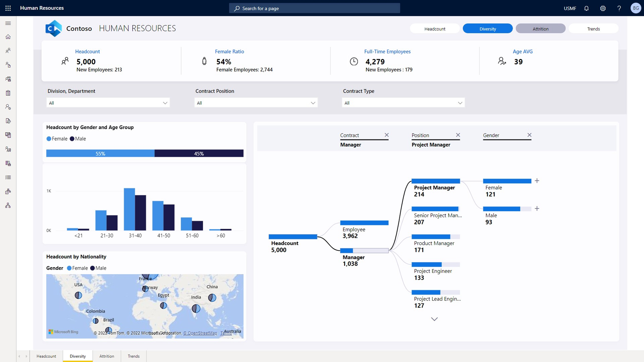Click the BG user avatar

(636, 8)
